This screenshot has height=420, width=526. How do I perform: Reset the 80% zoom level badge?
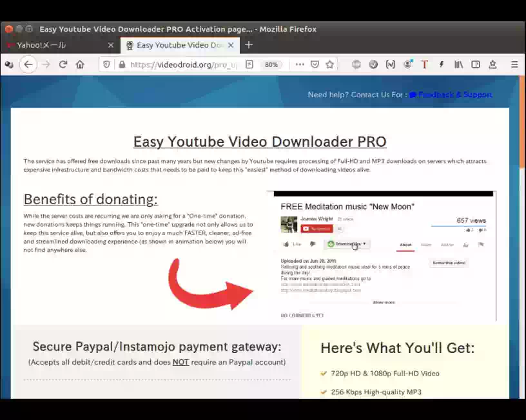(271, 64)
